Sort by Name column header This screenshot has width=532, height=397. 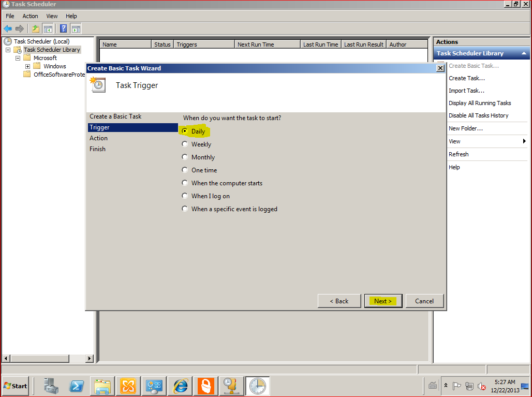[125, 45]
